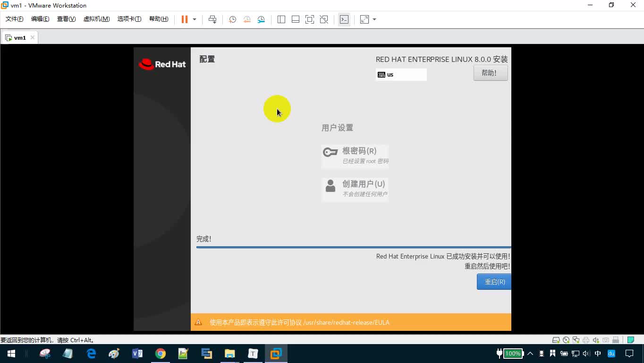Click the CD/DVD device status icon
The image size is (644, 363).
tap(566, 340)
